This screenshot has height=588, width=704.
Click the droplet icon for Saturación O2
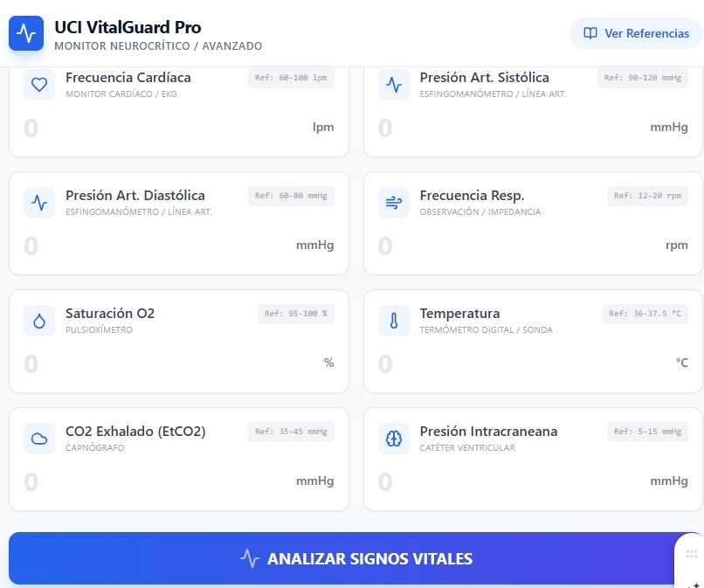pyautogui.click(x=39, y=321)
